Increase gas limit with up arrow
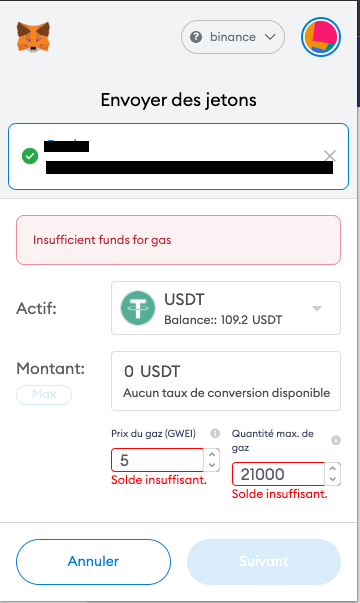The height and width of the screenshot is (603, 360). pyautogui.click(x=333, y=468)
